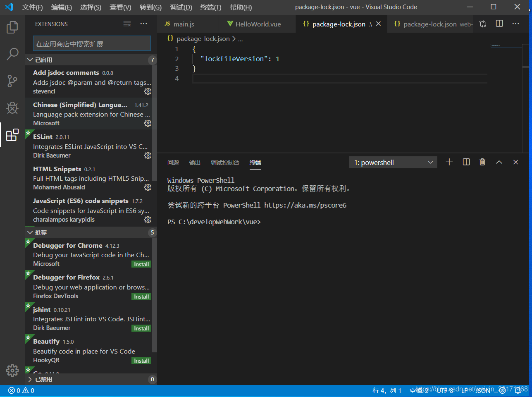Expand the 已禁用 disabled section
This screenshot has height=397, width=532.
pyautogui.click(x=91, y=379)
